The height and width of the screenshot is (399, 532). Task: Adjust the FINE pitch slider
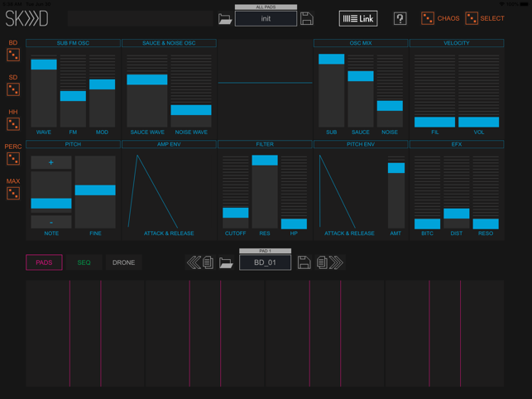point(95,192)
